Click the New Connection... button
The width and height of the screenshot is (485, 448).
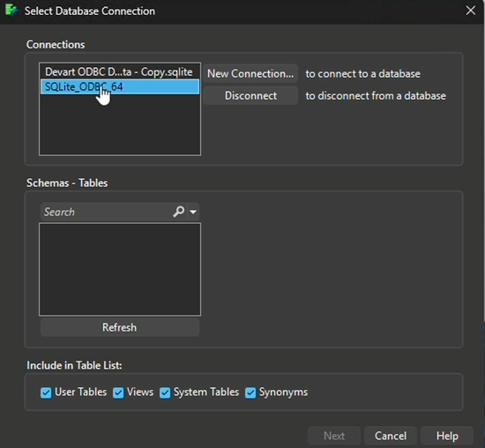[x=250, y=73]
